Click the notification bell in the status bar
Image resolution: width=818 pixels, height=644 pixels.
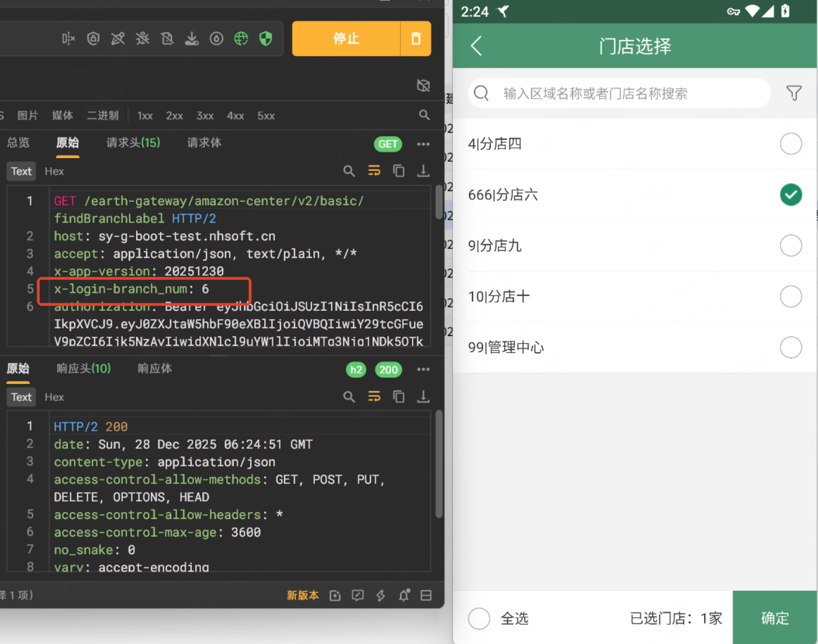[x=404, y=595]
